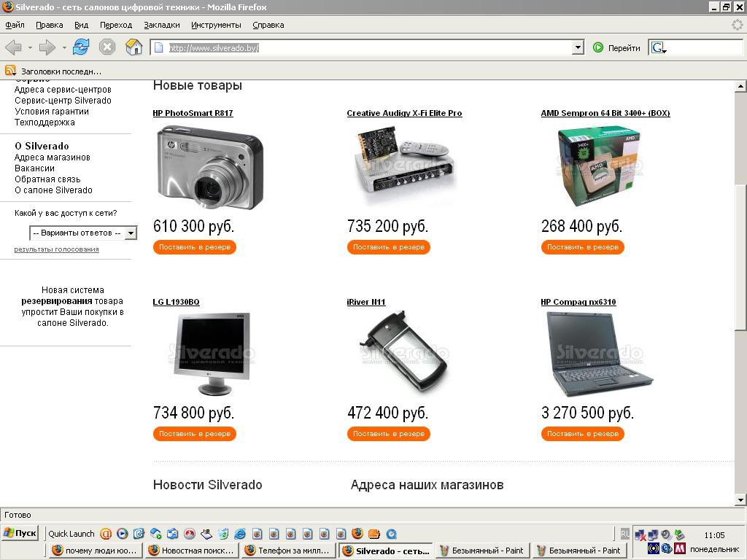Click the page scrollbar down arrow
Image resolution: width=747 pixels, height=560 pixels.
click(740, 500)
